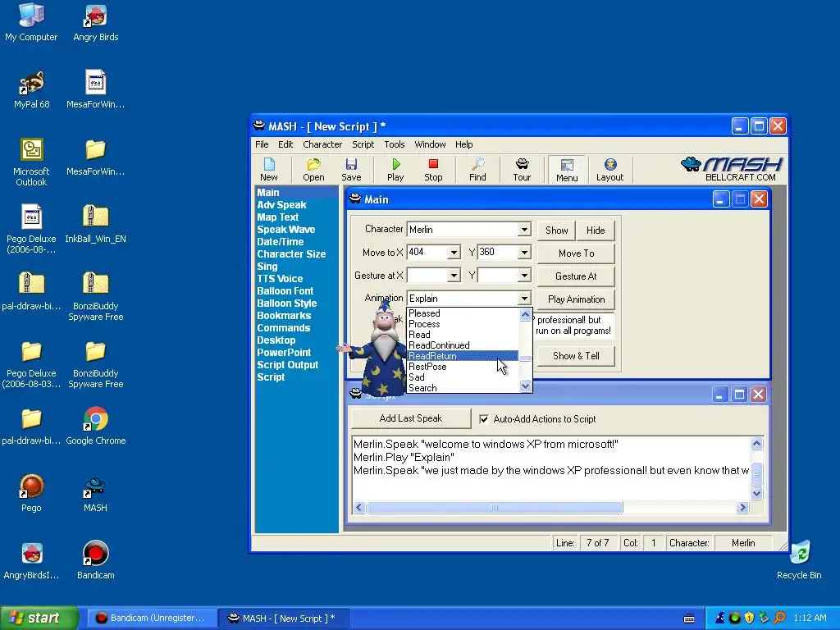Click the New script toolbar icon
840x630 pixels.
[x=269, y=169]
